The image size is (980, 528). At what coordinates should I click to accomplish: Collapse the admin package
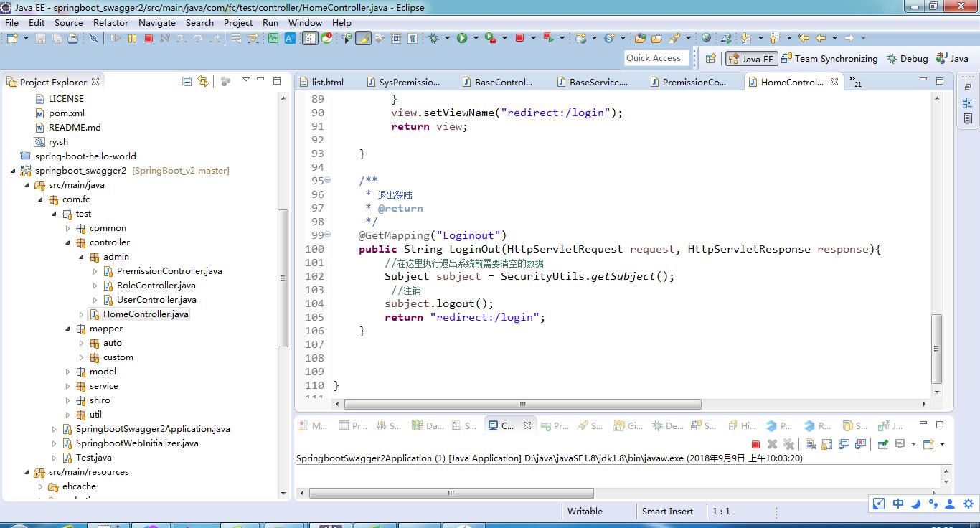click(82, 257)
